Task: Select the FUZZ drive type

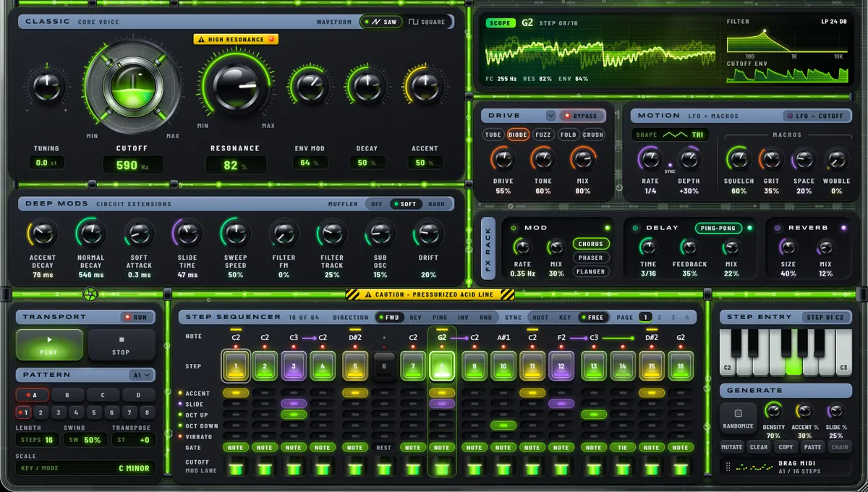Action: pyautogui.click(x=543, y=135)
